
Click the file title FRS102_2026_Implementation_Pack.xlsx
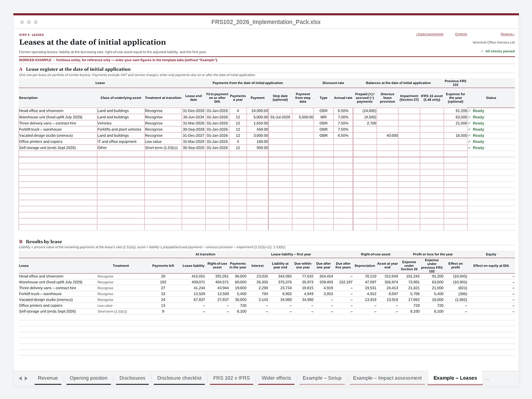click(265, 22)
